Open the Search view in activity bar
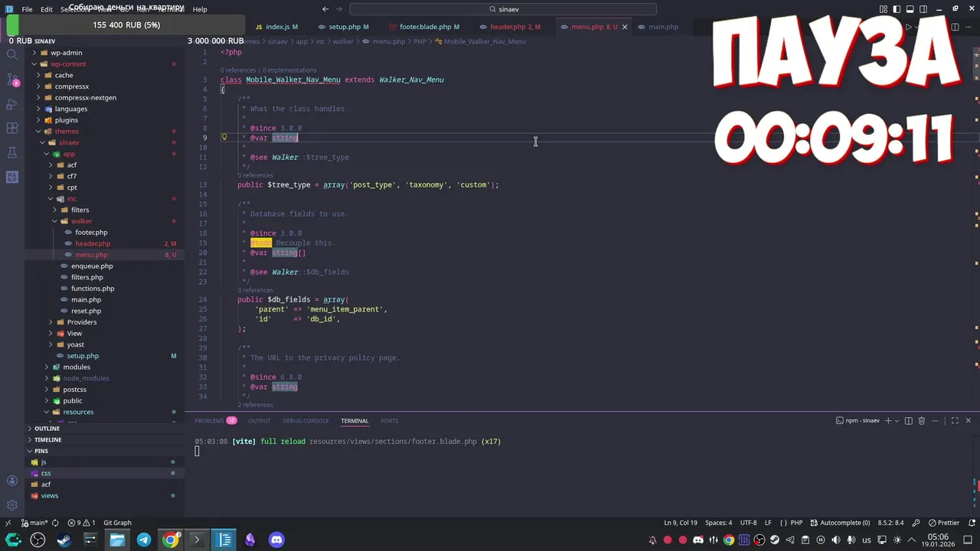 coord(12,54)
